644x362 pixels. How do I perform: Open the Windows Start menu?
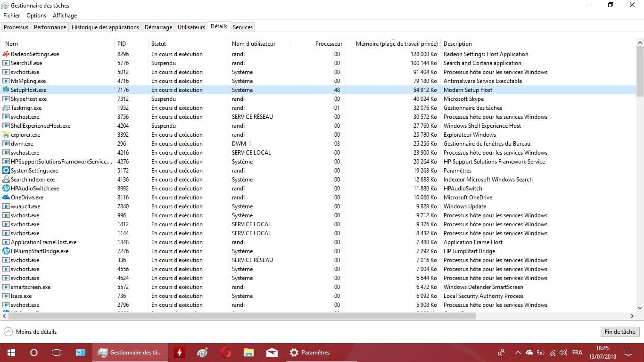coord(11,353)
